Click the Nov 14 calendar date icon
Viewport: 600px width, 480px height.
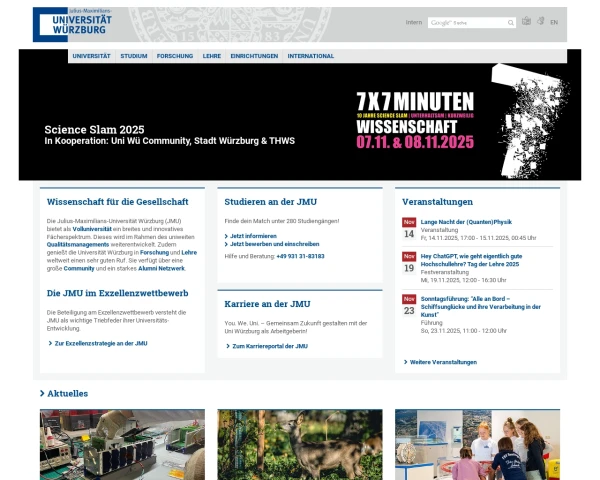pyautogui.click(x=409, y=229)
